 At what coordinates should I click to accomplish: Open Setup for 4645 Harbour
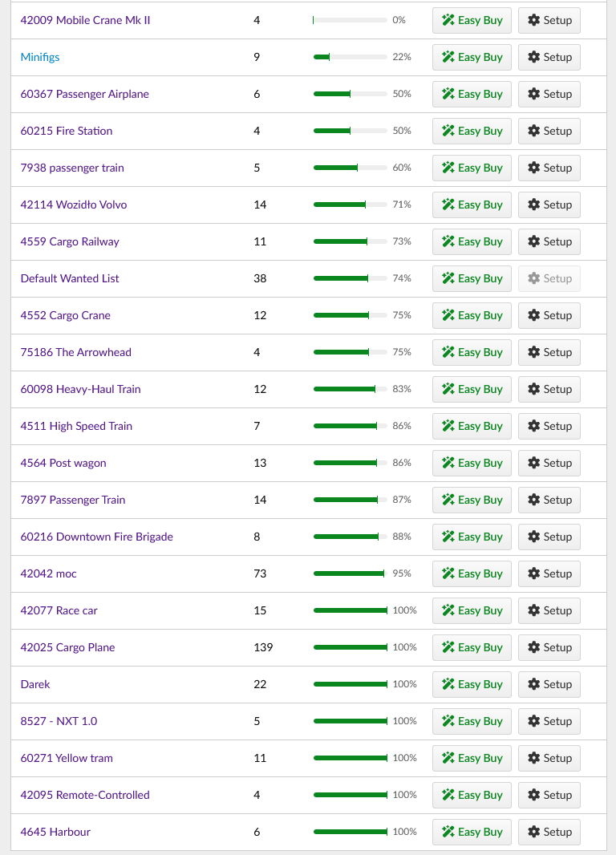[549, 832]
